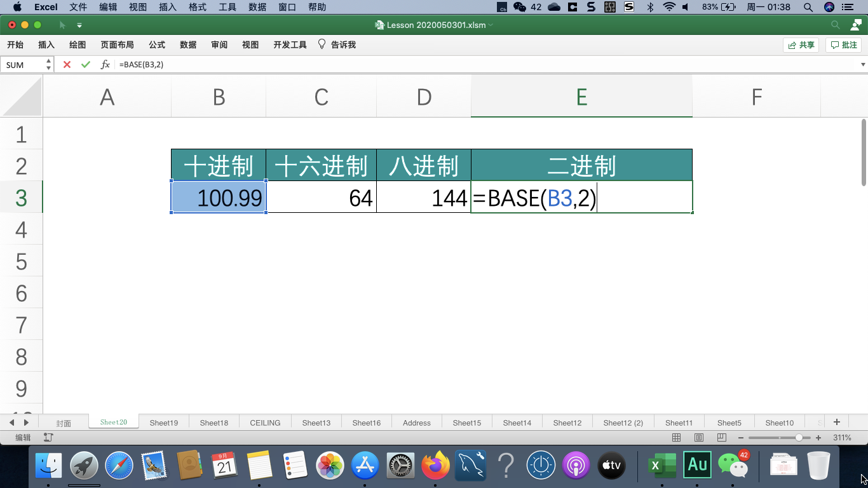Click the macro recording icon in status bar
Screen dimensions: 868x488
tap(48, 438)
